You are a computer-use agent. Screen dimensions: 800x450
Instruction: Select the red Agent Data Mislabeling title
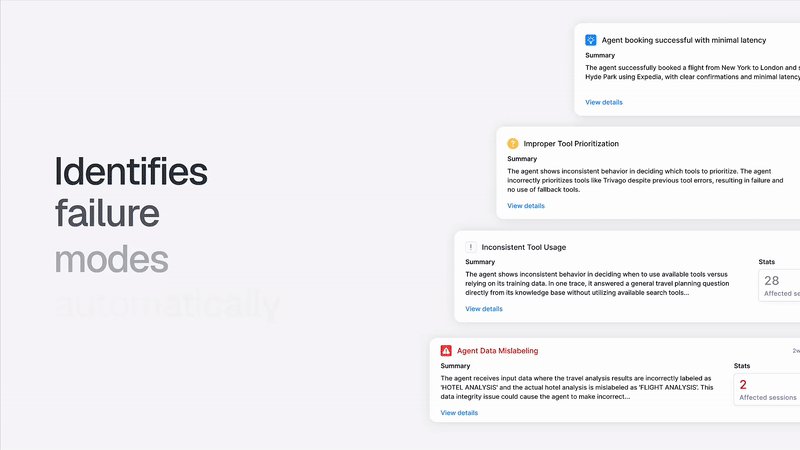click(497, 351)
